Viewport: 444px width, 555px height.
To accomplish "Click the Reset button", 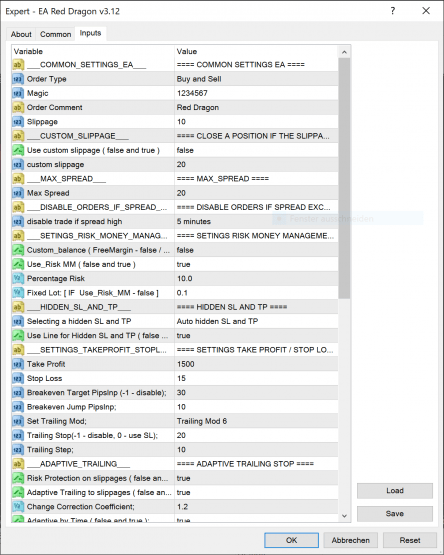I will pyautogui.click(x=410, y=540).
